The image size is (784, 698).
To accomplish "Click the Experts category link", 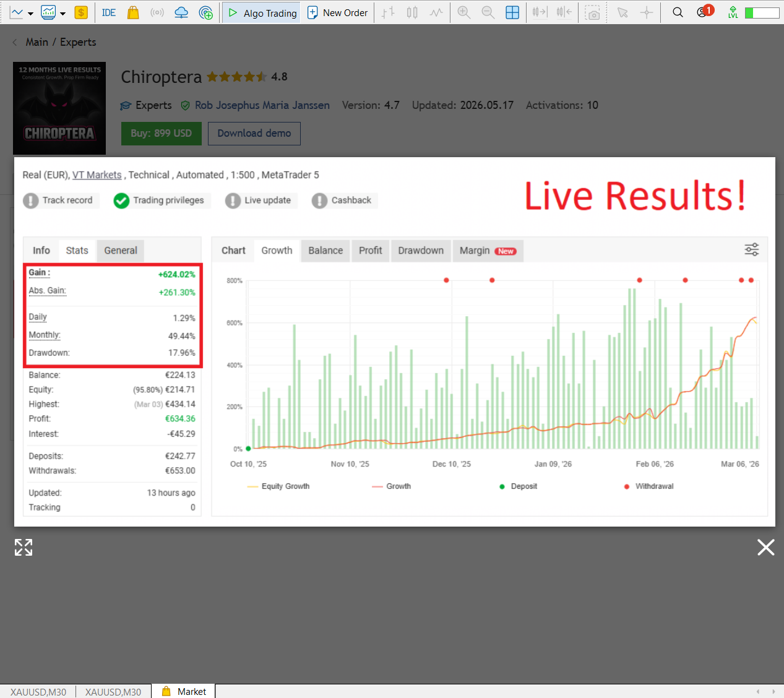I will (x=153, y=105).
